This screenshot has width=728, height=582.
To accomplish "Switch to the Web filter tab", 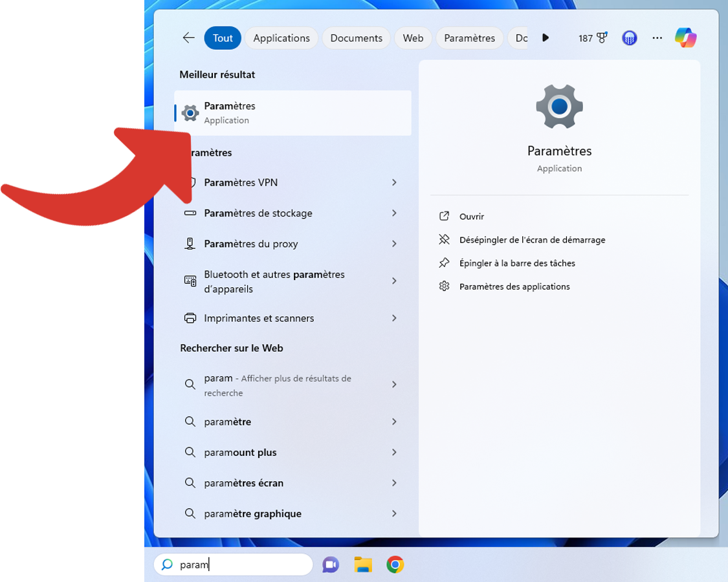I will pos(413,38).
